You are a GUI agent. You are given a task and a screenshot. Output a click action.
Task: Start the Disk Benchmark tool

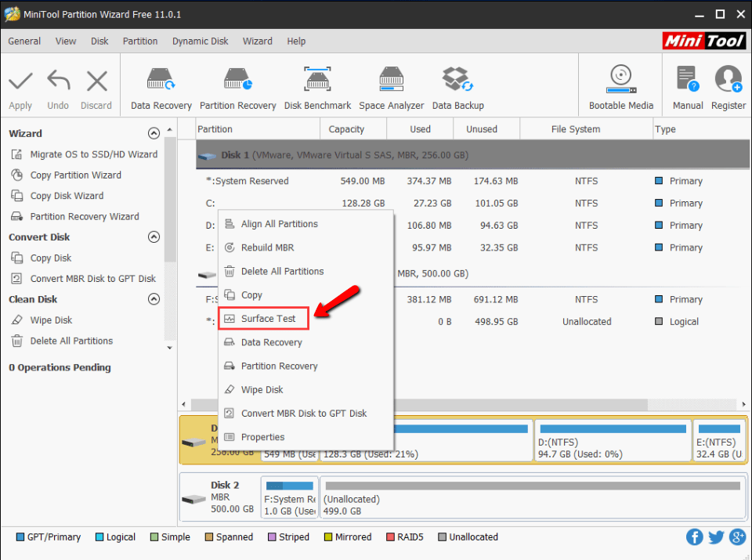coord(317,85)
